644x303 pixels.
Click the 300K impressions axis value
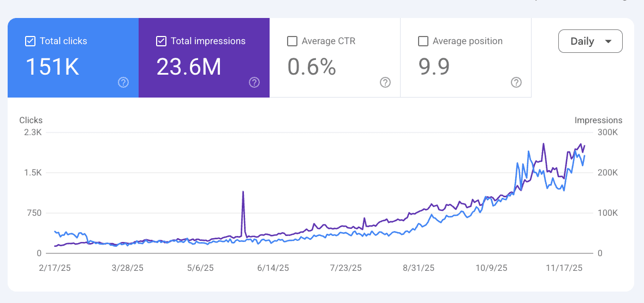[x=608, y=132]
